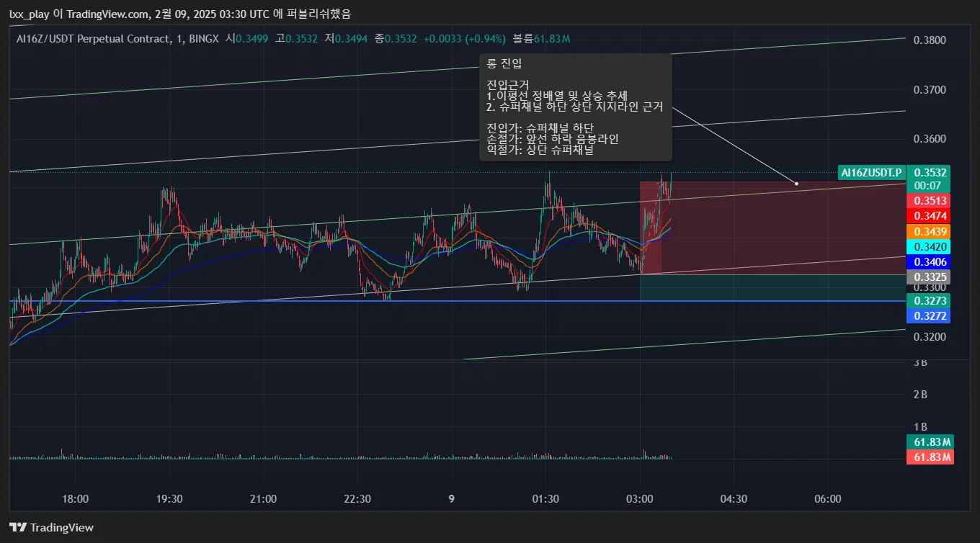
Task: Click the 진입근거 line in the annotation
Action: click(507, 86)
